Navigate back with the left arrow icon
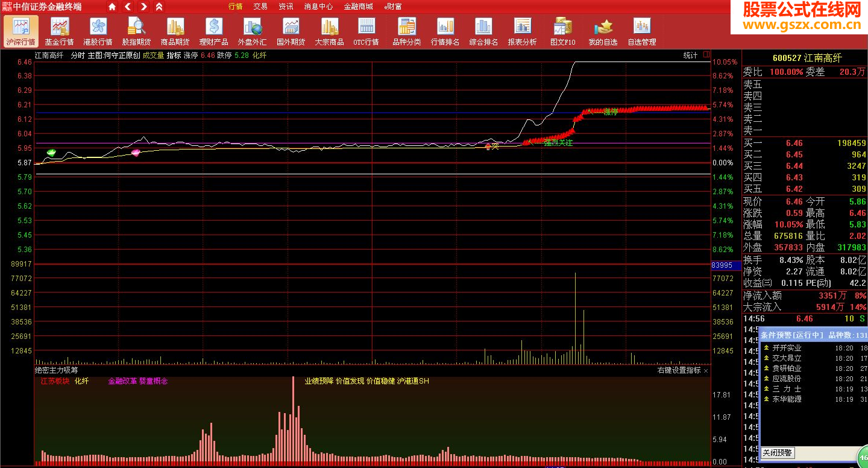 point(128,7)
